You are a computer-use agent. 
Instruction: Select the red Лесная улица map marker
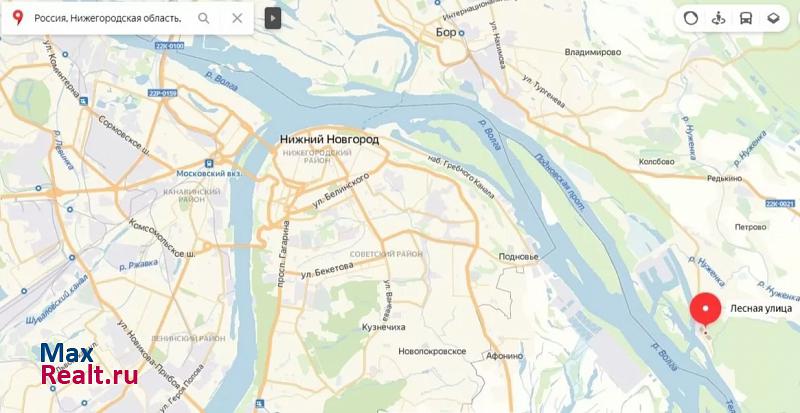(706, 310)
